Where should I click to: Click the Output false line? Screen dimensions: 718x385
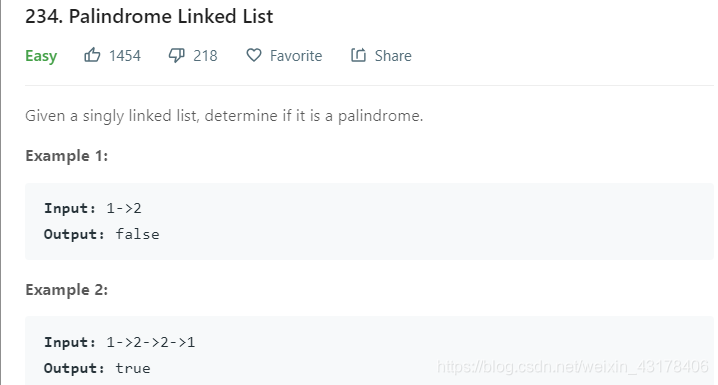(x=102, y=234)
